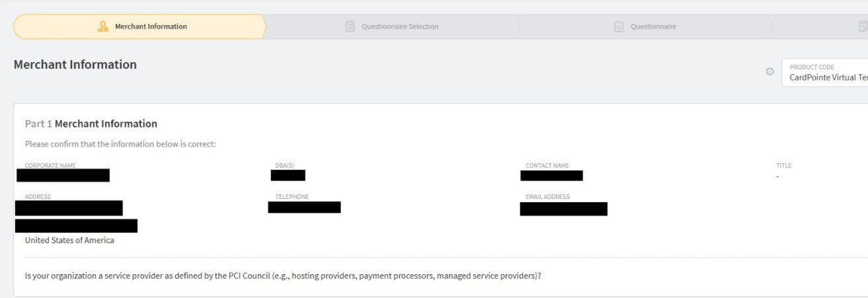
Task: Click the Telephone label
Action: click(292, 197)
